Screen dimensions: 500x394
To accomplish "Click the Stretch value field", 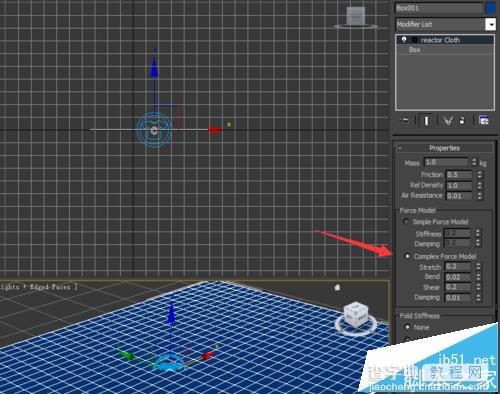I will pyautogui.click(x=458, y=266).
